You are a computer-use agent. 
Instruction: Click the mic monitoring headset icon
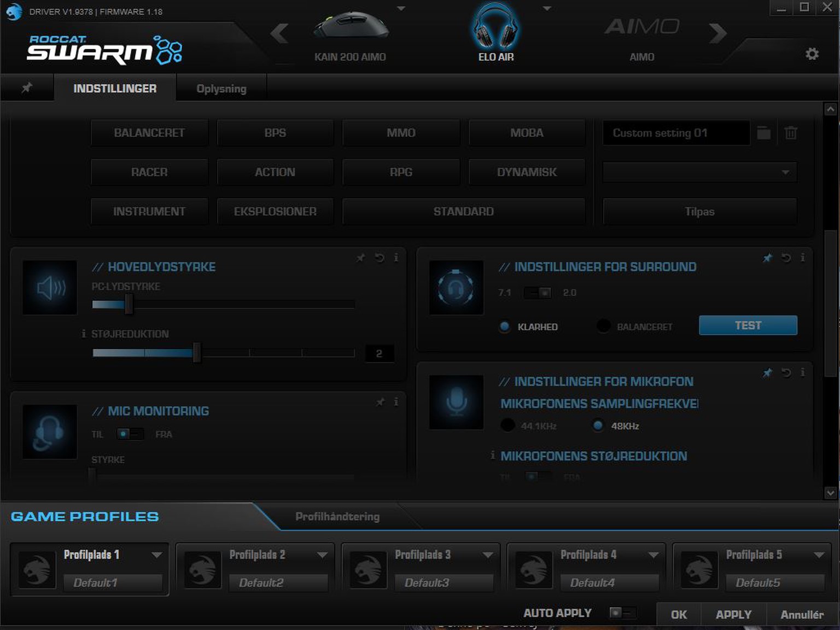(x=50, y=431)
